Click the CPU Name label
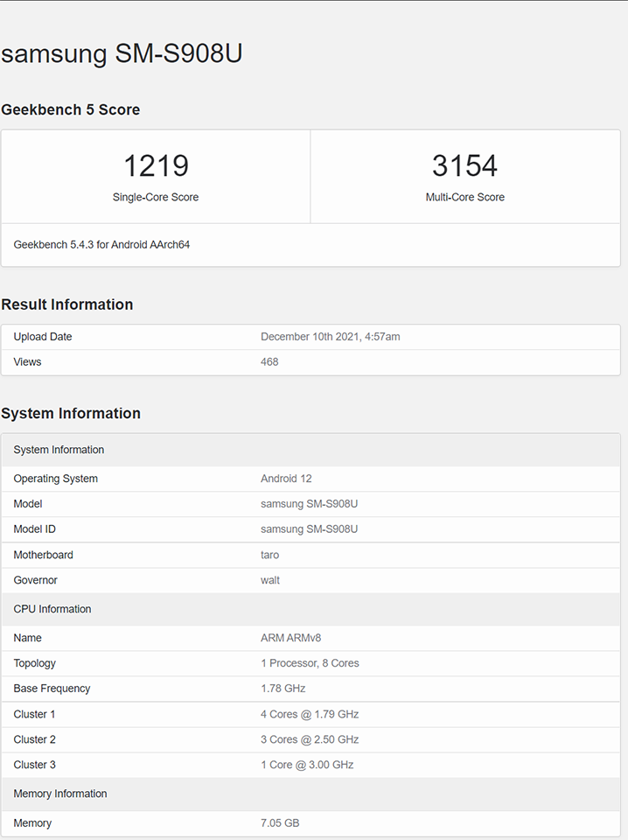628x840 pixels. coord(28,638)
